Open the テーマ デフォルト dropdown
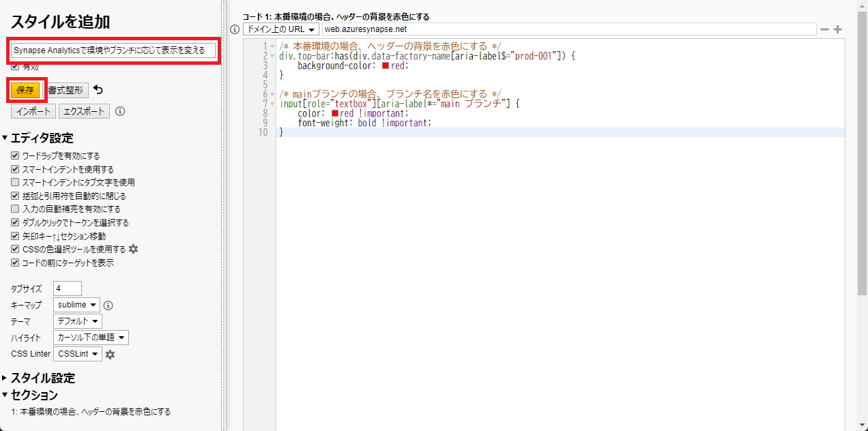 78,321
